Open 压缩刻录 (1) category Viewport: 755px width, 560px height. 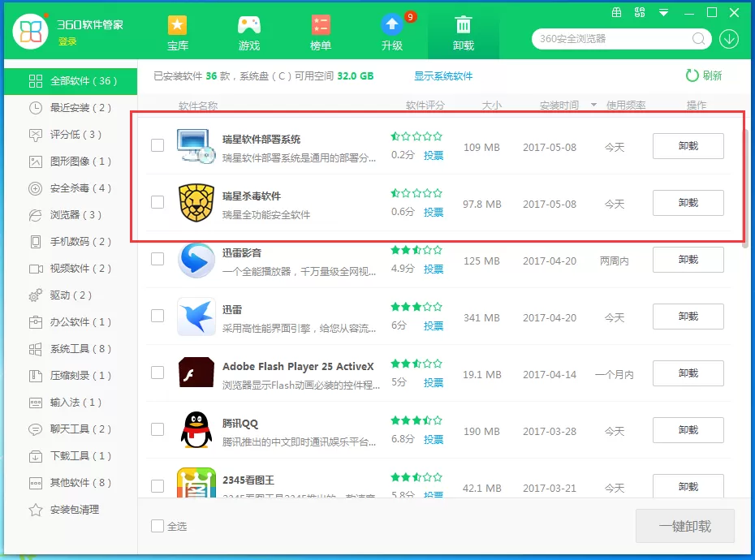pyautogui.click(x=71, y=376)
